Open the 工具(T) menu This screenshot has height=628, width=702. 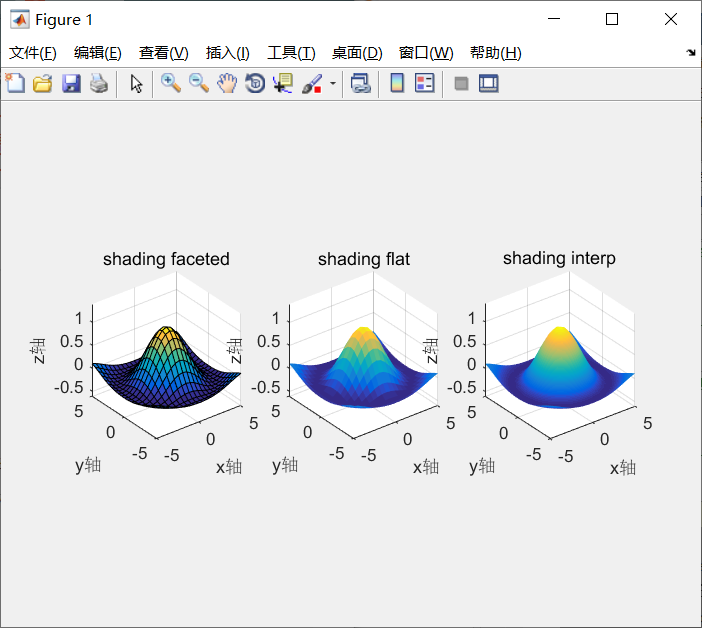tap(291, 53)
